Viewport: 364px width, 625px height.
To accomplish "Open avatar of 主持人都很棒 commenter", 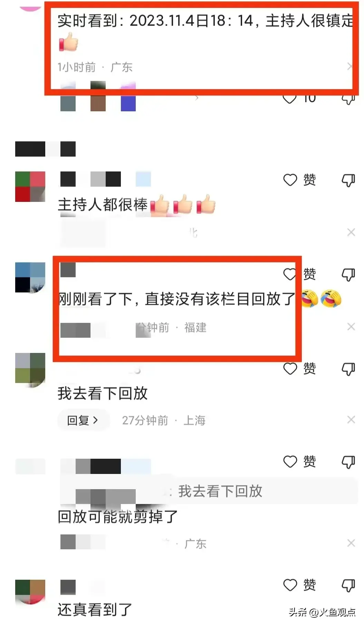I will [x=30, y=187].
